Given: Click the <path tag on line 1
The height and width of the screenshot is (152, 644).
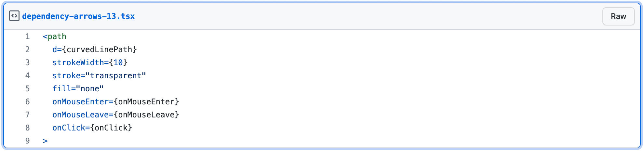Looking at the screenshot, I should [x=55, y=37].
